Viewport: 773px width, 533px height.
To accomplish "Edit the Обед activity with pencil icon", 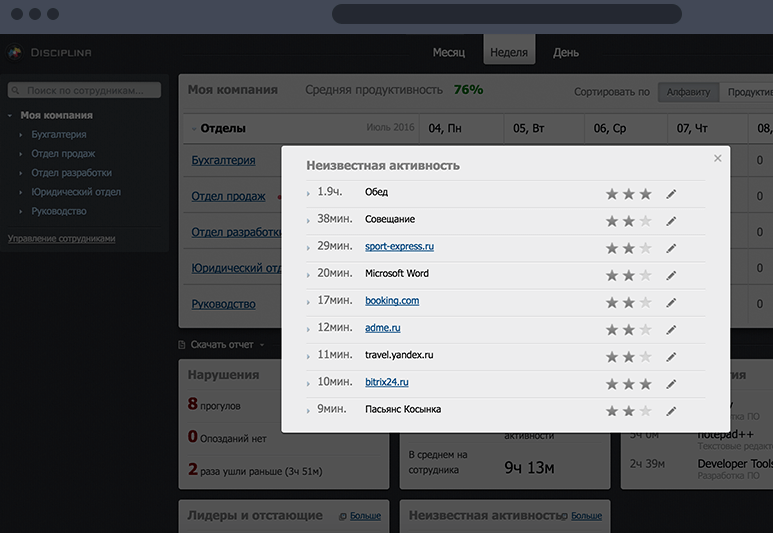I will [x=671, y=194].
